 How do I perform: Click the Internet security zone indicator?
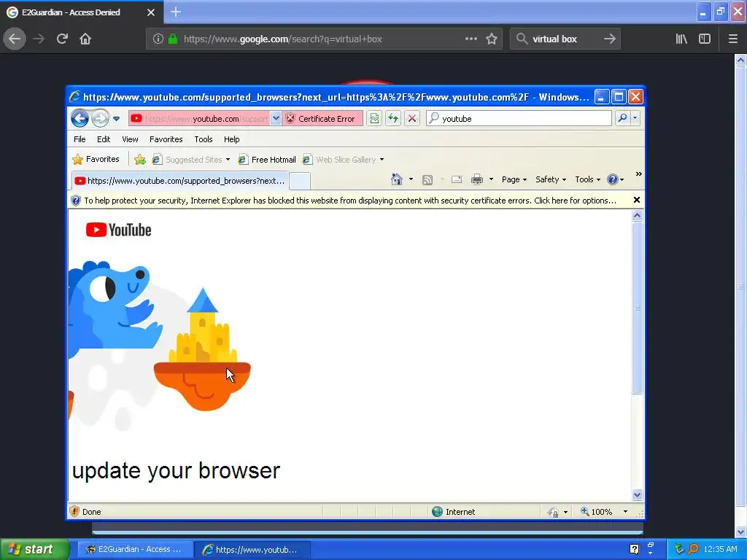pos(454,512)
